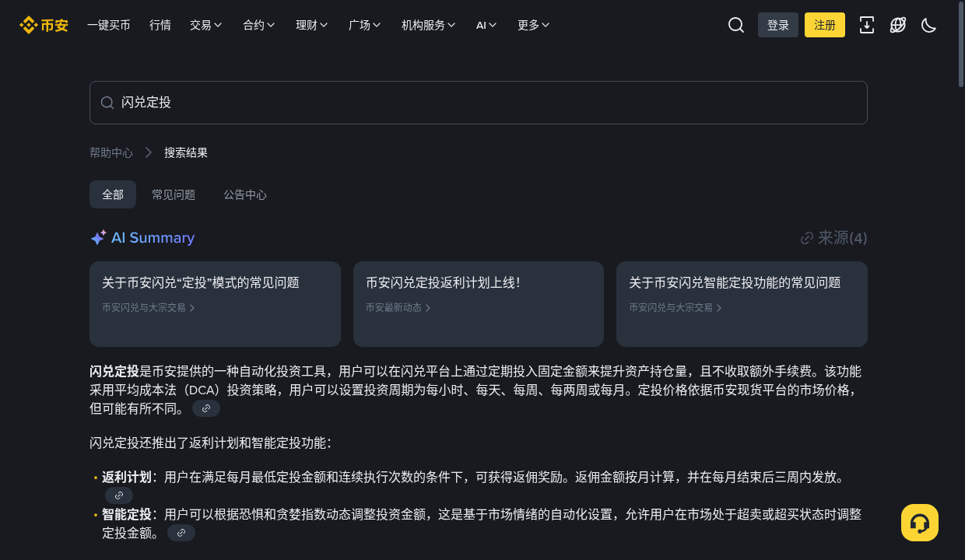The height and width of the screenshot is (560, 965).
Task: Click 搜索结果 breadcrumb text
Action: click(186, 152)
